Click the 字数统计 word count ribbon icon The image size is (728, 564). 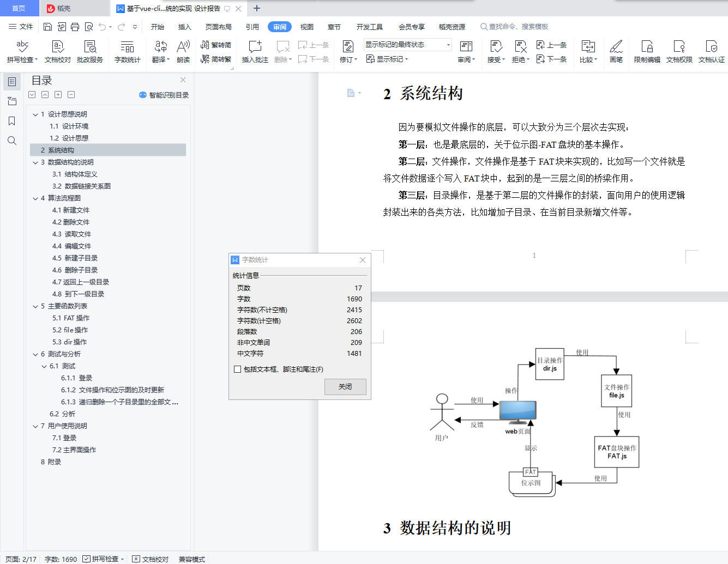click(128, 52)
